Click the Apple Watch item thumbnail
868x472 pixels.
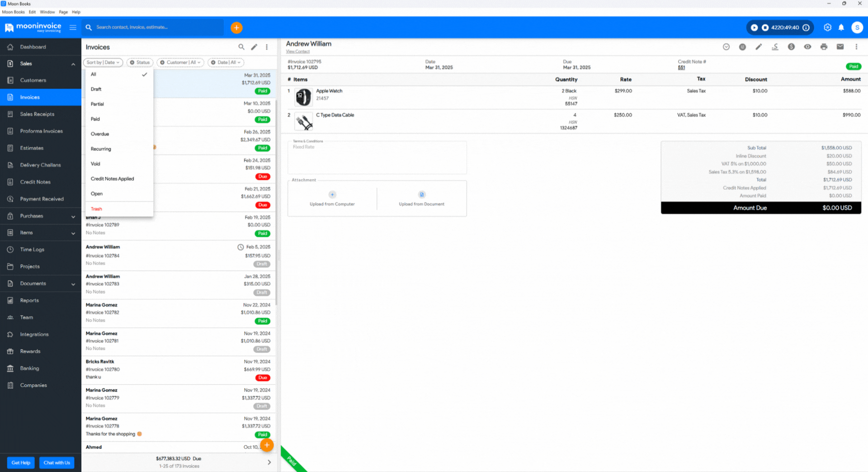303,97
